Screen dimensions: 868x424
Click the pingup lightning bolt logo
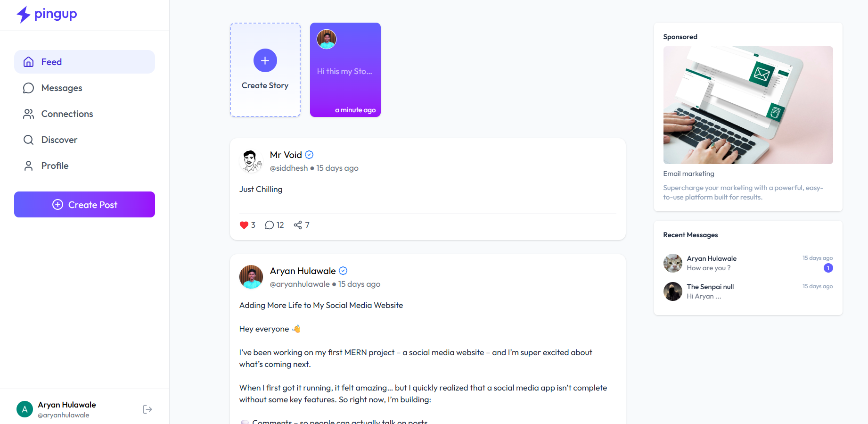[24, 15]
